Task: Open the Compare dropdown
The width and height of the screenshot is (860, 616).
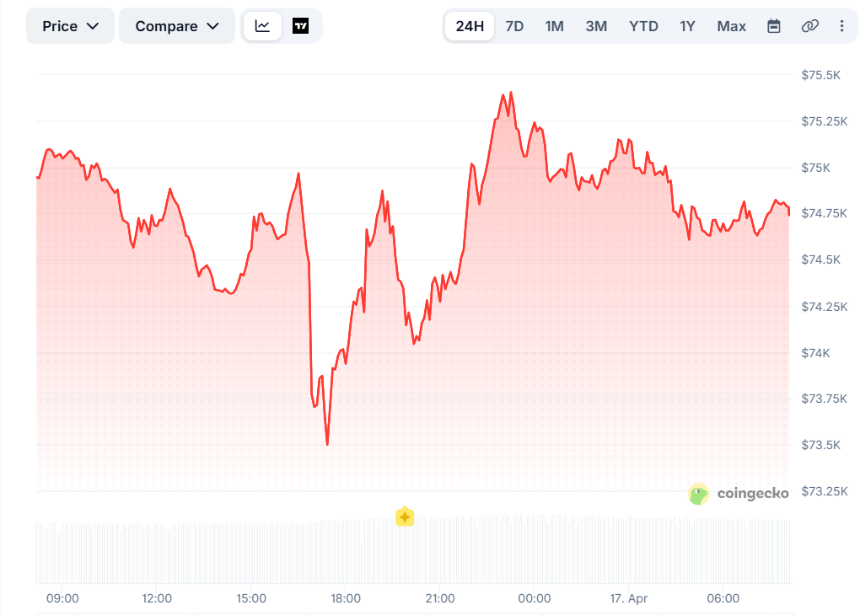Action: [x=177, y=26]
